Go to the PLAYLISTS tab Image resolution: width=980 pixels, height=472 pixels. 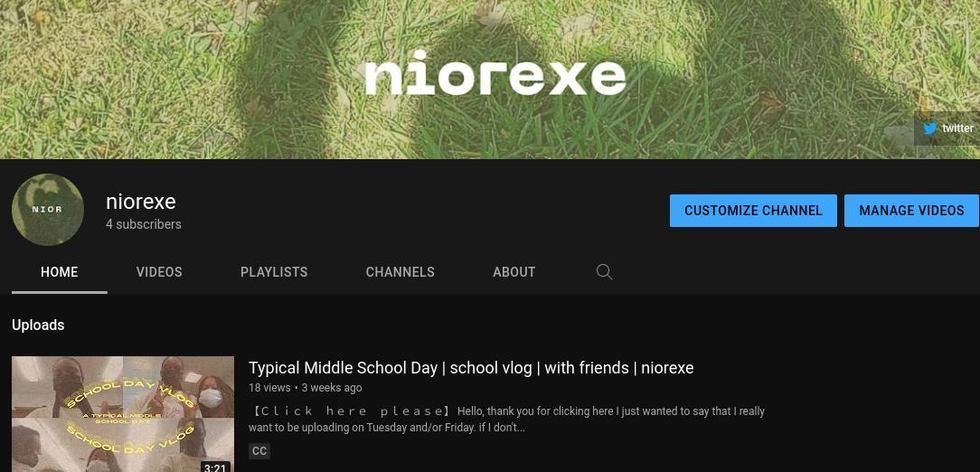tap(274, 272)
